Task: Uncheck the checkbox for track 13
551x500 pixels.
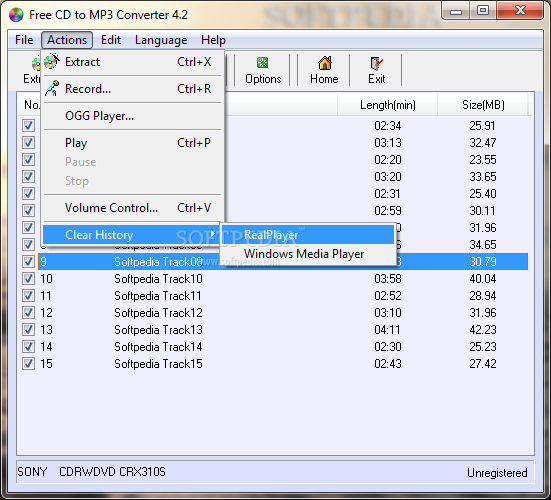Action: (28, 330)
